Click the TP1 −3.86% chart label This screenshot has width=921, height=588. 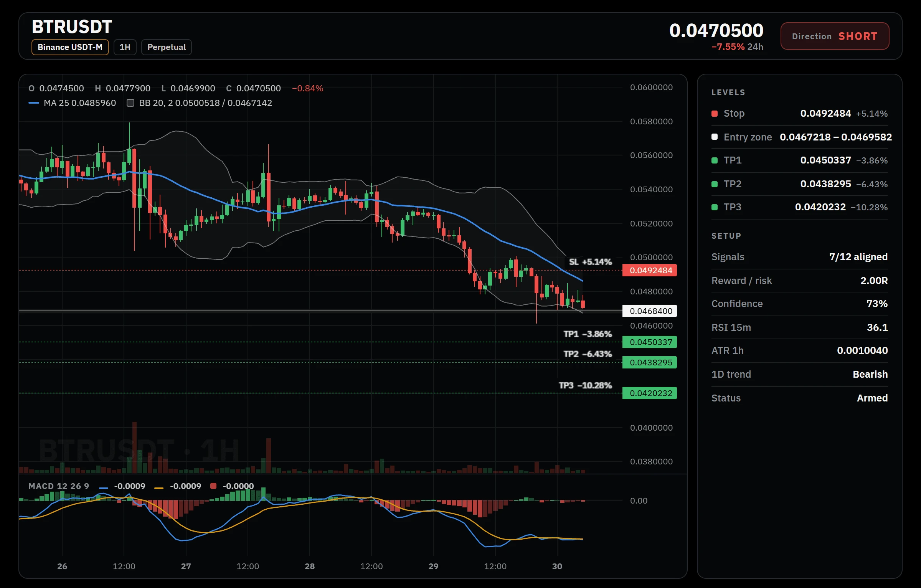588,334
